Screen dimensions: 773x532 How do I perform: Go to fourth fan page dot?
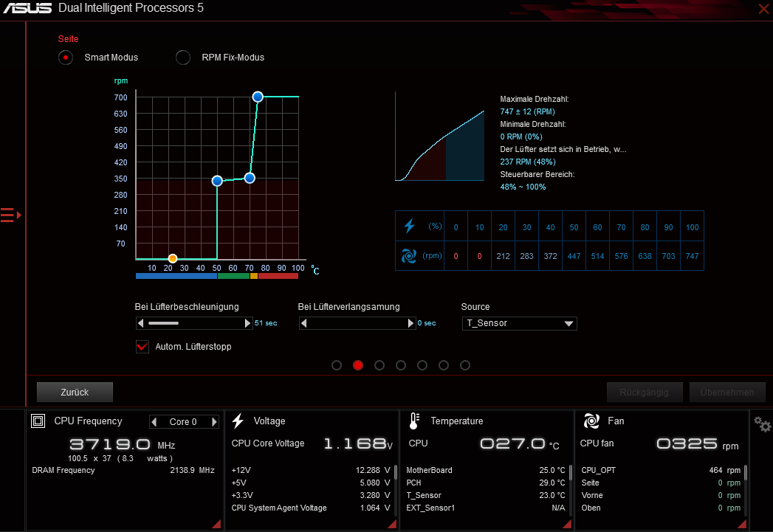[x=401, y=365]
